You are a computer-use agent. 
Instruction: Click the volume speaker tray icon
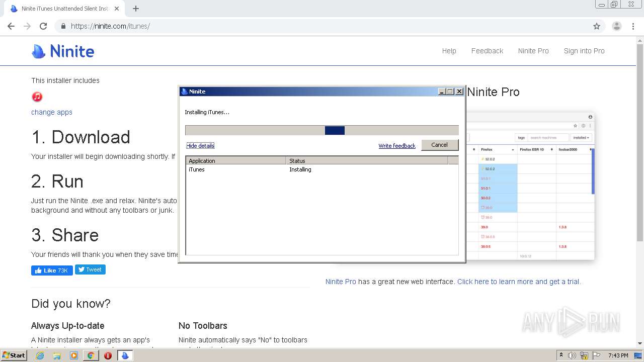tap(572, 355)
